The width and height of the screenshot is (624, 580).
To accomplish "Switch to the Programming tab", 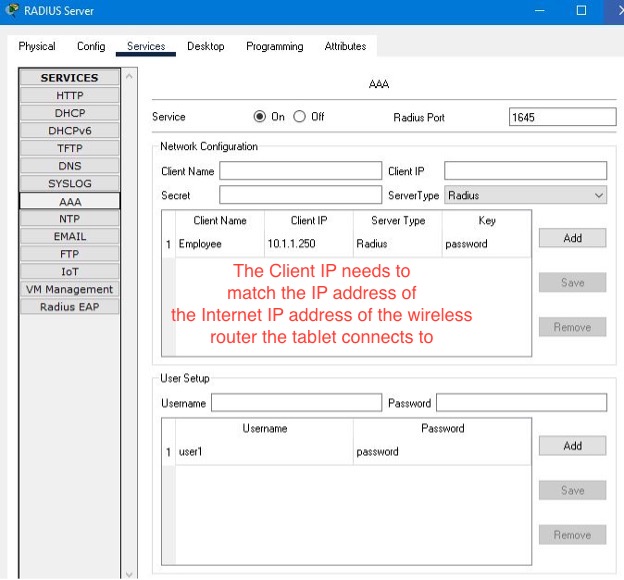I will click(x=275, y=47).
